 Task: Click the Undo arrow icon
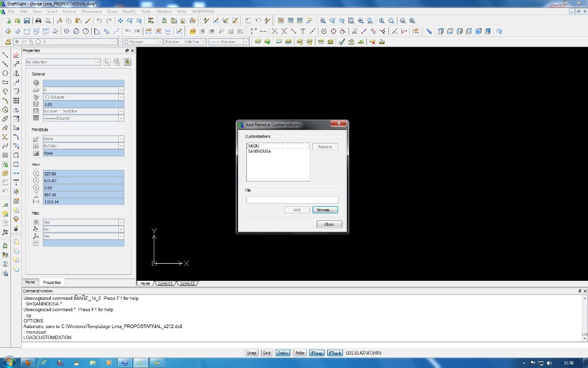click(99, 21)
